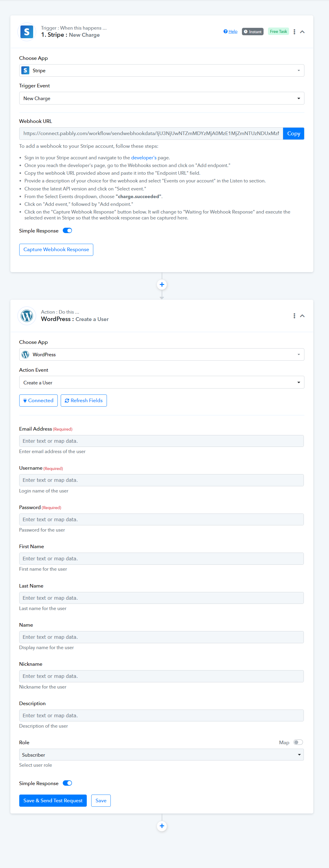Image resolution: width=329 pixels, height=868 pixels.
Task: Click the Webhook URL field
Action: click(x=151, y=134)
